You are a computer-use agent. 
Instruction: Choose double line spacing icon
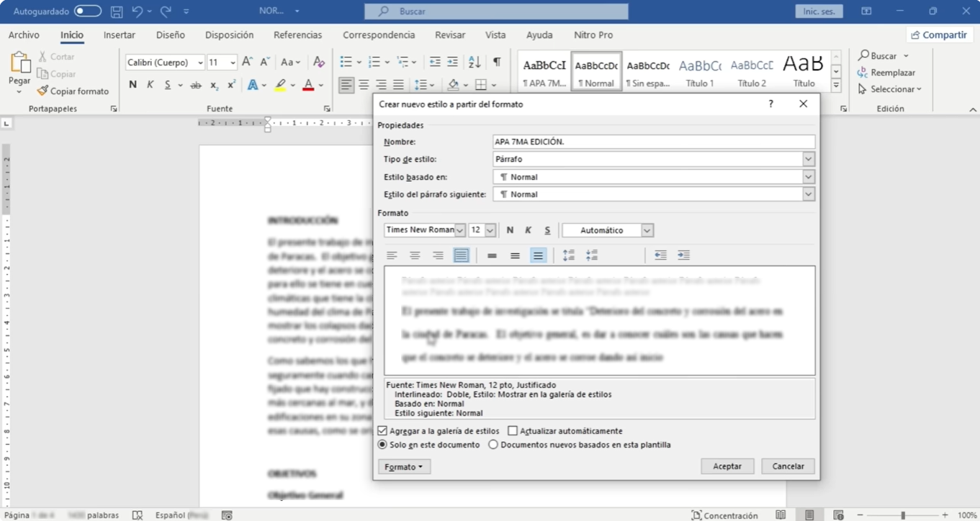coord(538,255)
